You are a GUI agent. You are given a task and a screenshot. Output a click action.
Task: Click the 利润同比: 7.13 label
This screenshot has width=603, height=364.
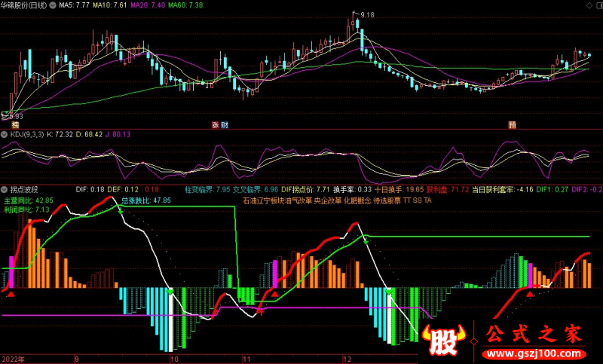click(x=26, y=210)
